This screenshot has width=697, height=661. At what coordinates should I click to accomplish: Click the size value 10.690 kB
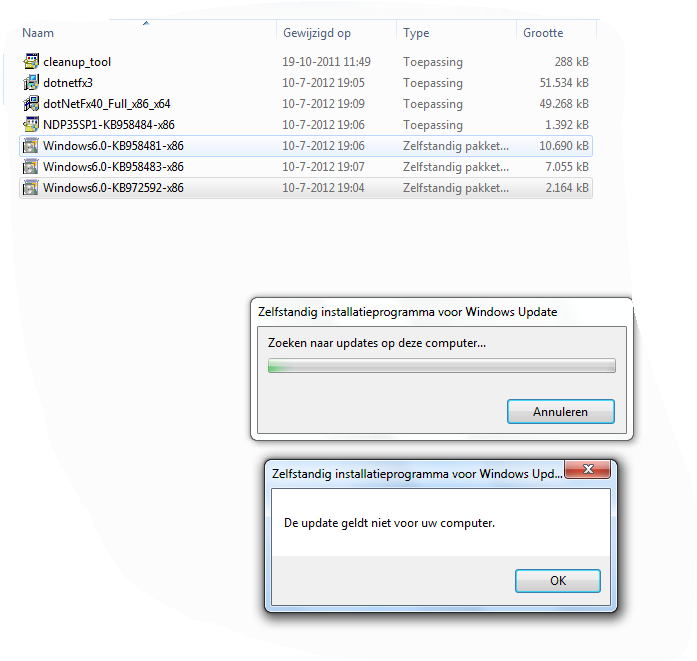(x=564, y=145)
